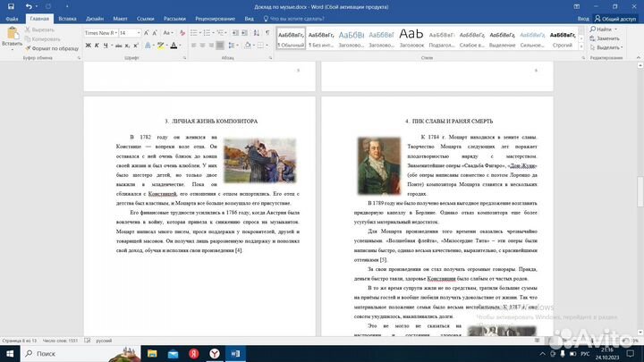Click the subscript x₂ icon
Screen dimensions: 644x362
129,46
